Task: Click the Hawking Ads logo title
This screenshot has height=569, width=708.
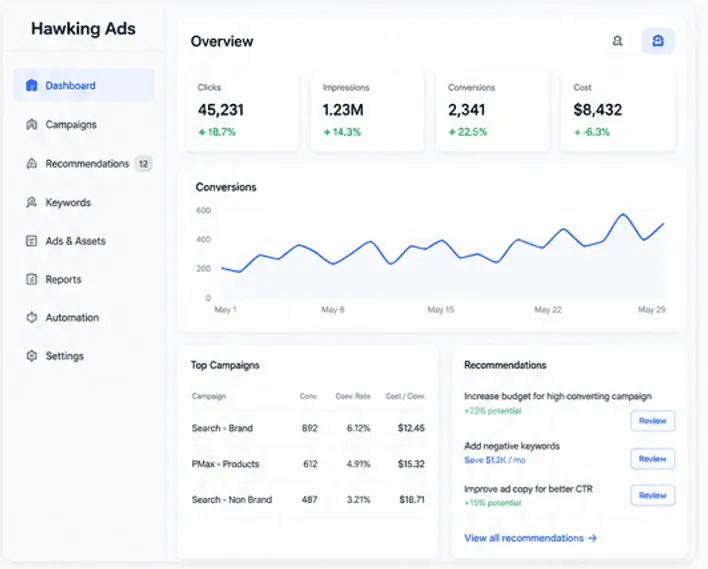Action: [x=83, y=28]
